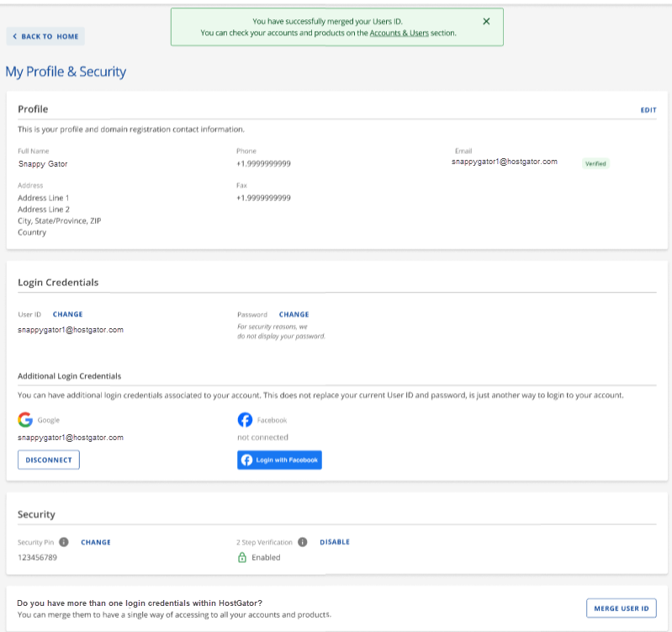The image size is (672, 632).
Task: Click the Facebook logo icon
Action: pyautogui.click(x=245, y=419)
